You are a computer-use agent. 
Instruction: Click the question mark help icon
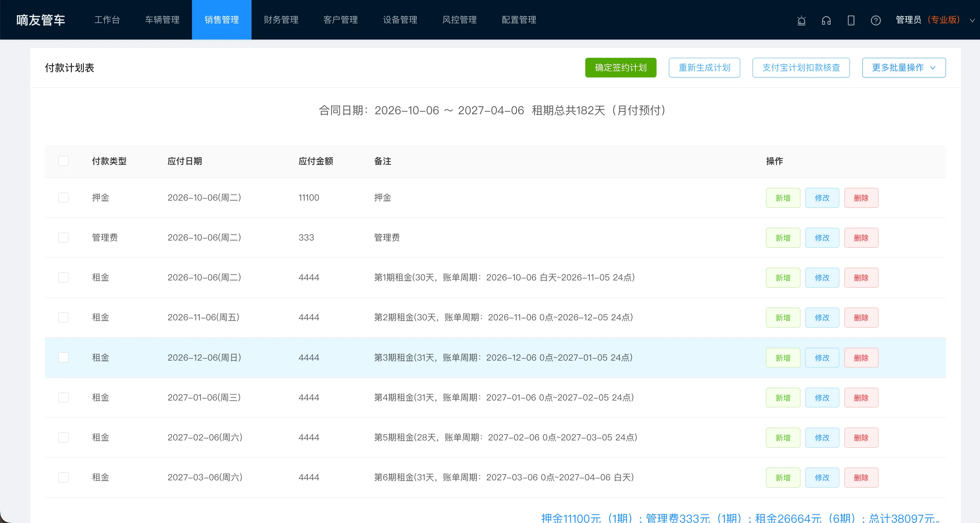click(x=876, y=20)
